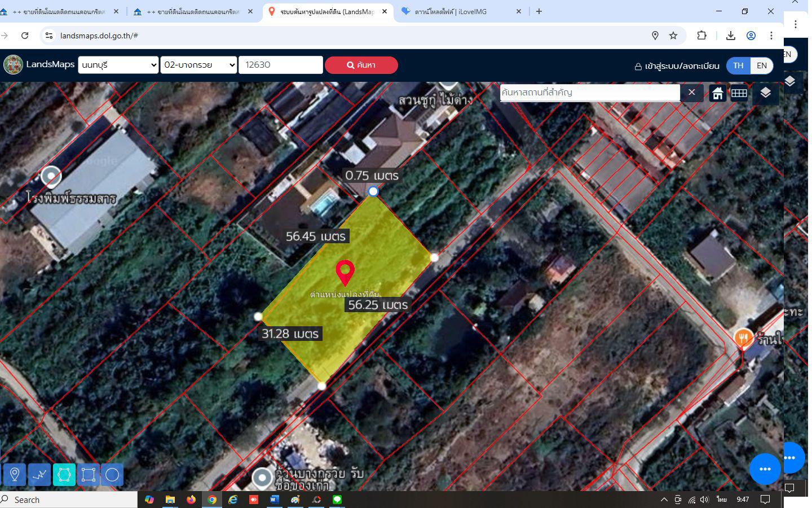
Task: Click the home view map icon
Action: [717, 93]
